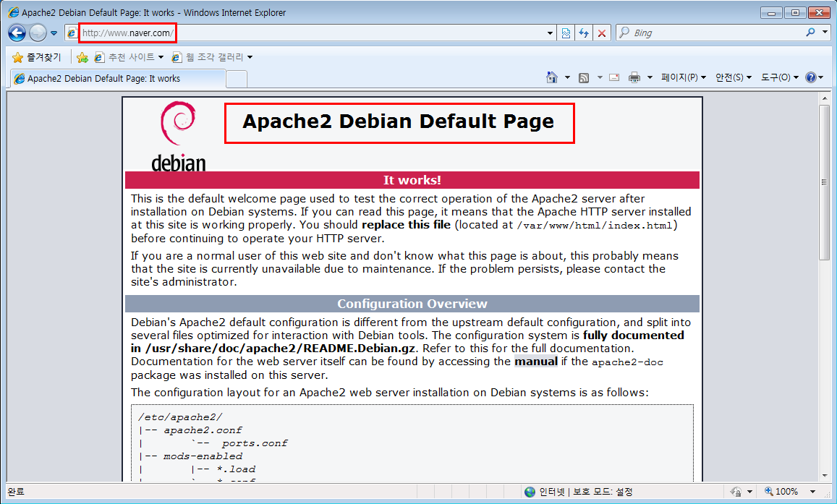Click the mods-enabled line in tree
The height and width of the screenshot is (504, 837).
tap(203, 456)
